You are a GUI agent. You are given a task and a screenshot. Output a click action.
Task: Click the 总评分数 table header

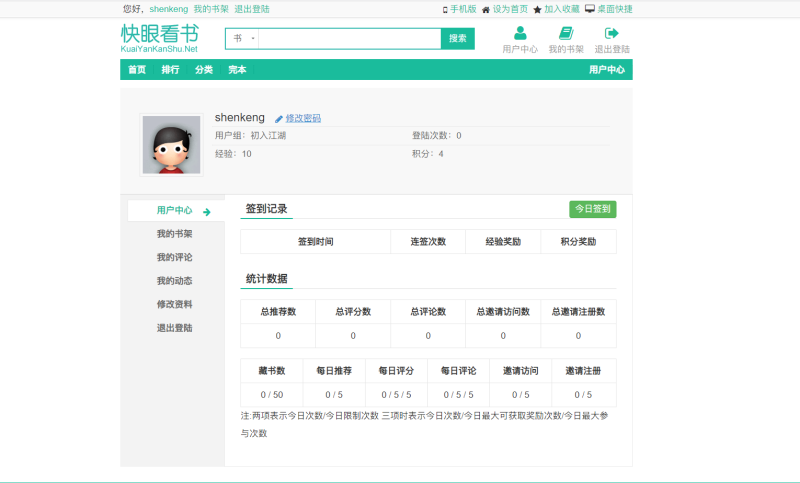353,312
